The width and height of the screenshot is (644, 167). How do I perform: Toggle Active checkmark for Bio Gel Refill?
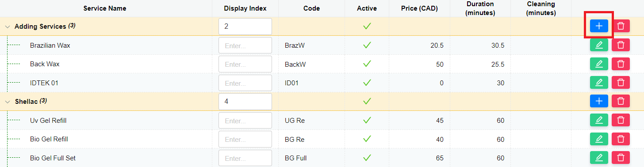367,139
